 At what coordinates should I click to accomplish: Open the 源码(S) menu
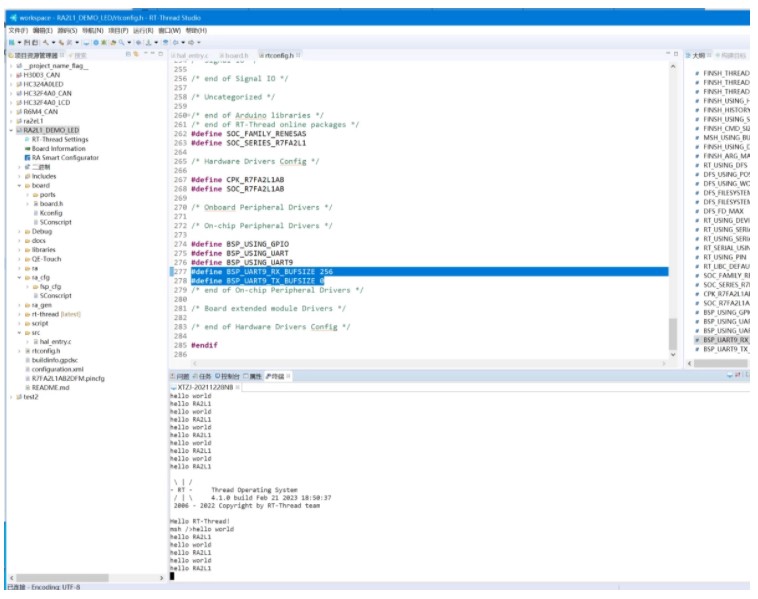coord(67,30)
